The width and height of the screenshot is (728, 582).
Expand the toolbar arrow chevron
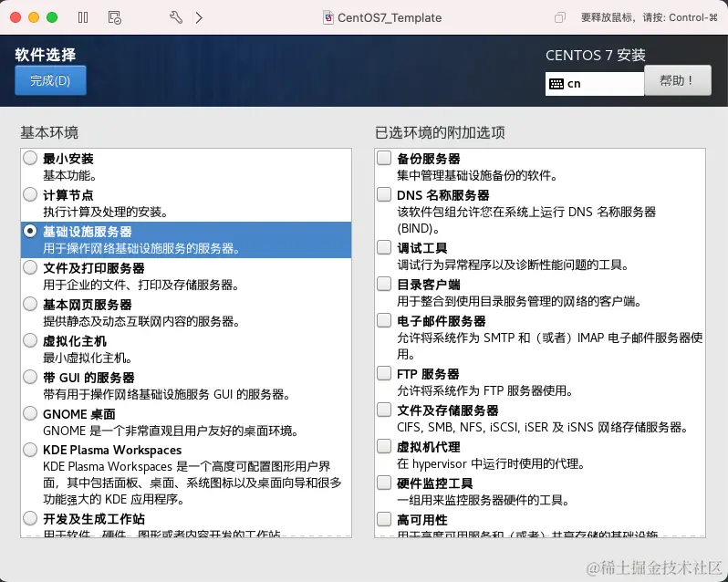[199, 17]
